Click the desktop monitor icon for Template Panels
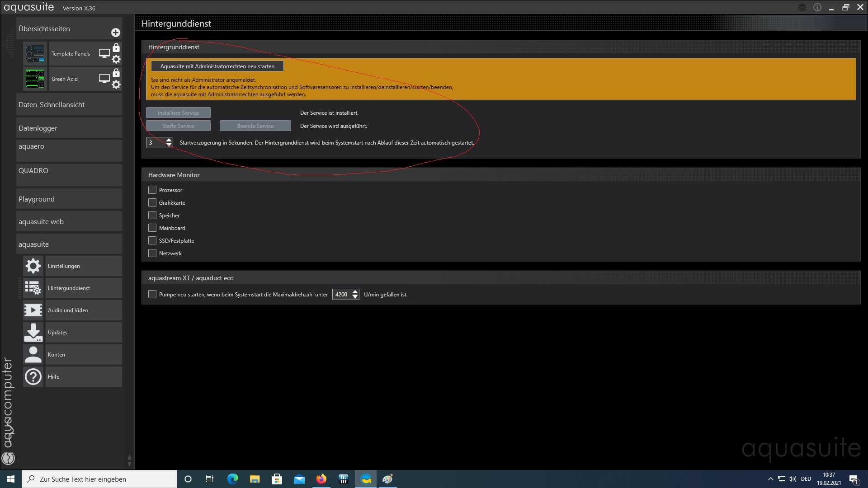The image size is (868, 488). click(104, 53)
